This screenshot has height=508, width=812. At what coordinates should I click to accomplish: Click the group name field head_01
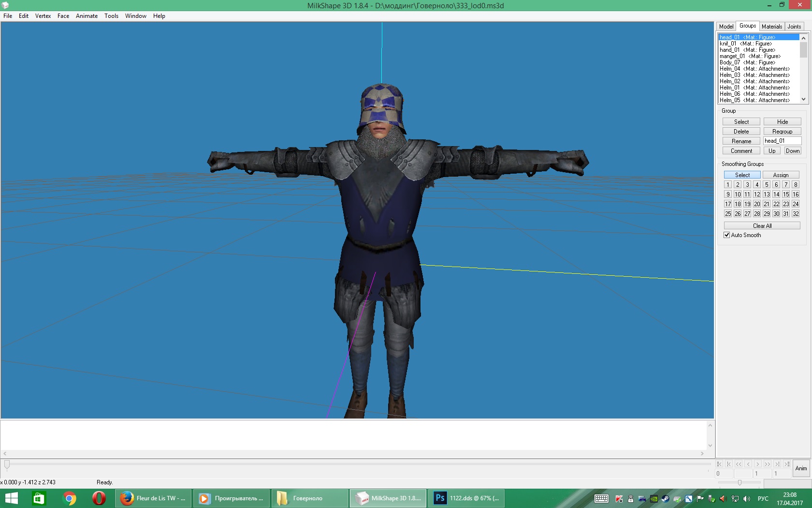(x=783, y=141)
